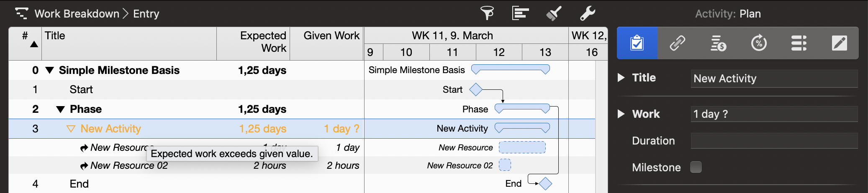
Task: Click the Work Breakdown breadcrumb
Action: (77, 14)
